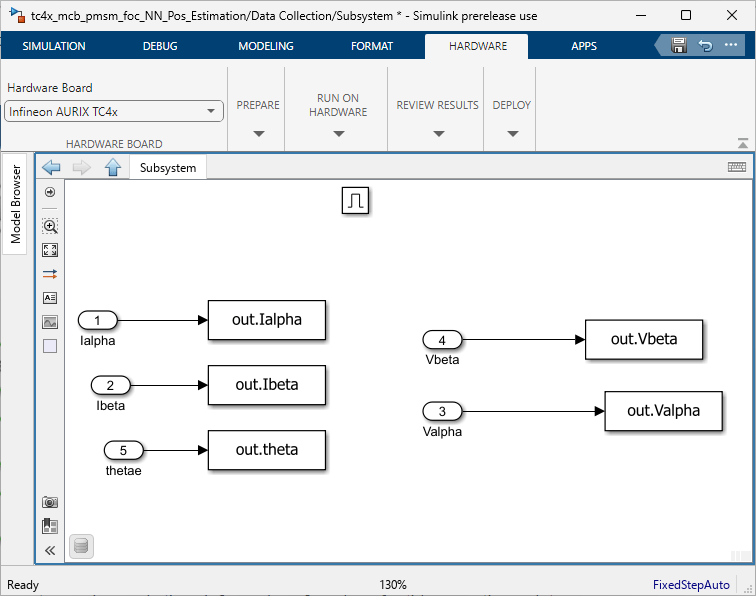
Task: Expand the RUN ON HARDWARE section
Action: click(338, 134)
